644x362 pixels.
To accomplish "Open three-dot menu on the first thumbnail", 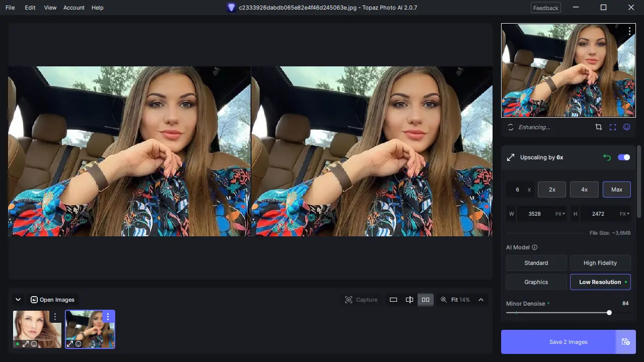I will tap(55, 317).
